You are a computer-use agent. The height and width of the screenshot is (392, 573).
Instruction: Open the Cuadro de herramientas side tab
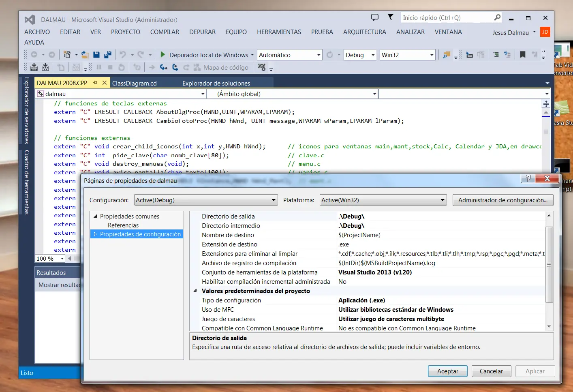click(x=26, y=182)
